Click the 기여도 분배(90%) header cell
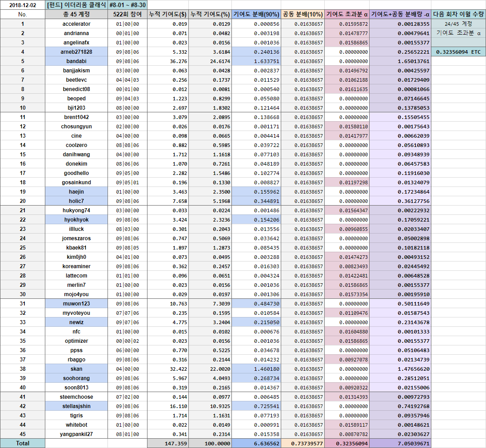The height and width of the screenshot is (448, 486). coord(256,14)
